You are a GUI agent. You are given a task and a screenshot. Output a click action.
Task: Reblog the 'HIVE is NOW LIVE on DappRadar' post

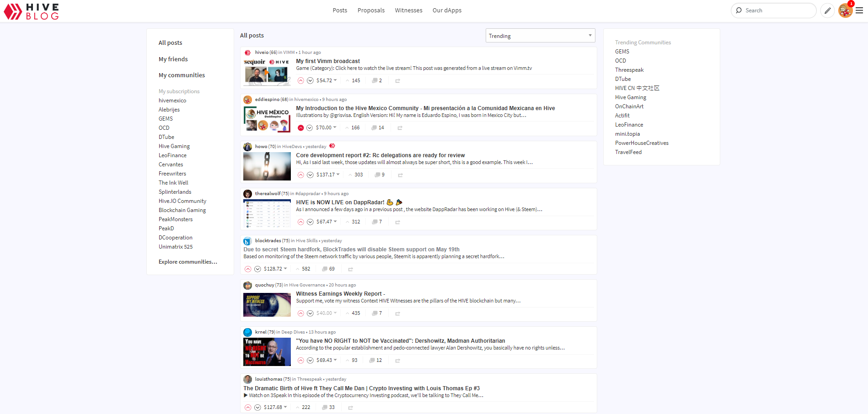[397, 222]
